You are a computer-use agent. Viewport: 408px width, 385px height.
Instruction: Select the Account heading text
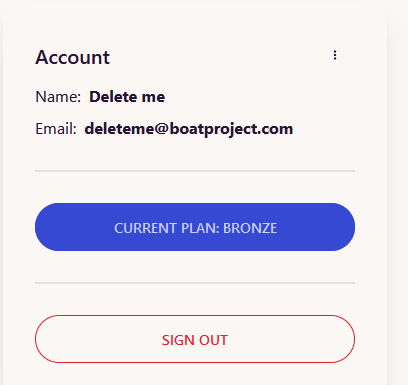[x=72, y=57]
